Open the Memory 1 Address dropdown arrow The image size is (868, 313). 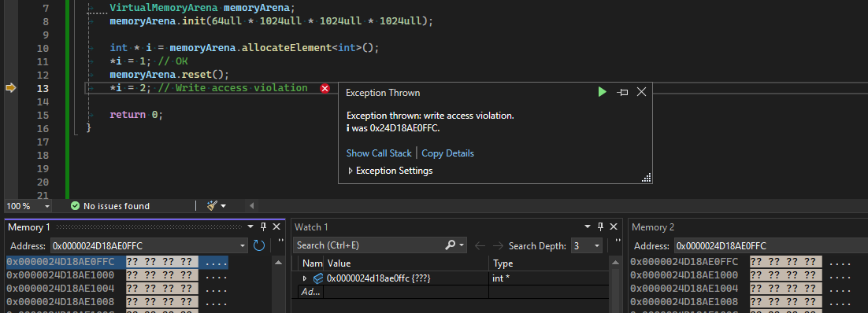tap(243, 246)
